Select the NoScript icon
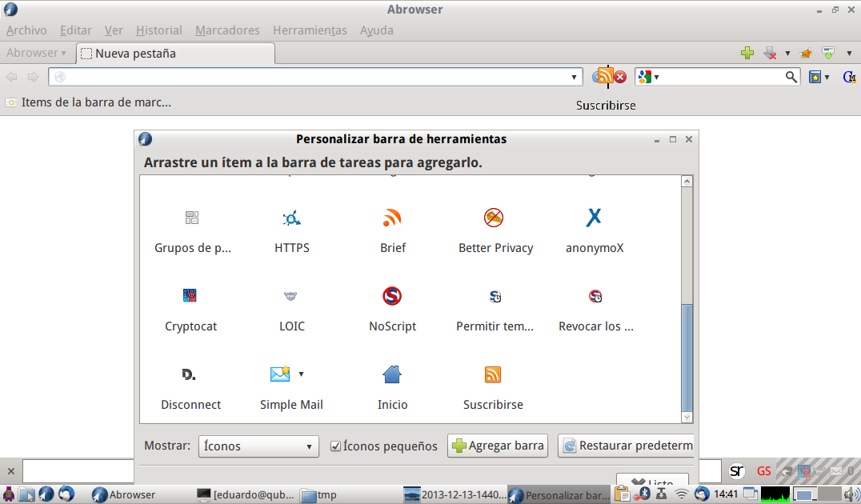 [x=392, y=296]
